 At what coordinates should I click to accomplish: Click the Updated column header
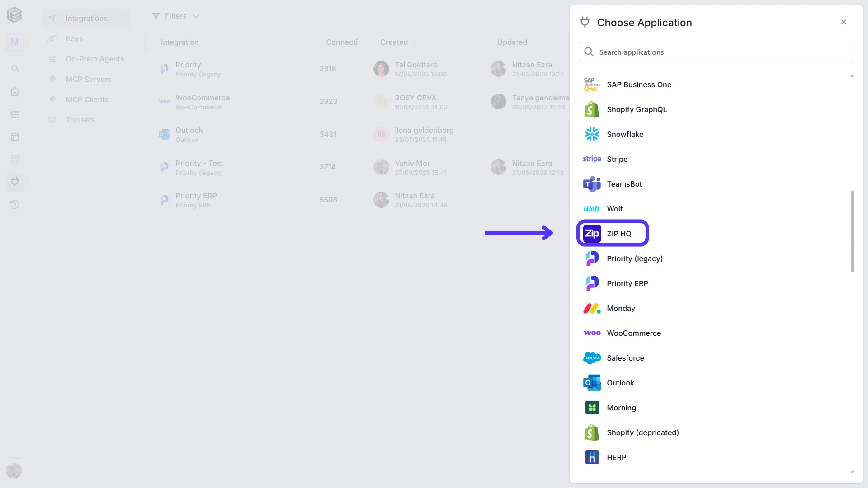(x=512, y=42)
